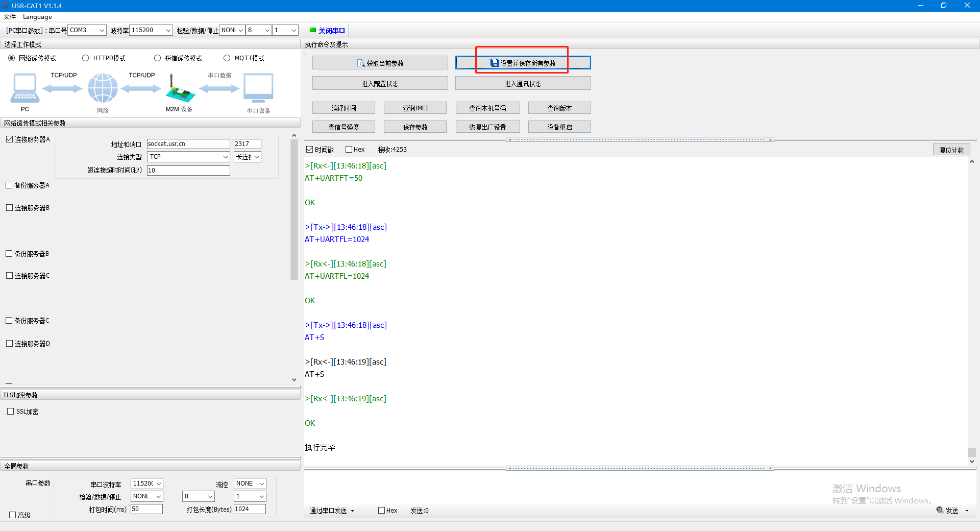Image resolution: width=980 pixels, height=531 pixels.
Task: Click the server address input field socket.usr.cn
Action: [x=188, y=144]
